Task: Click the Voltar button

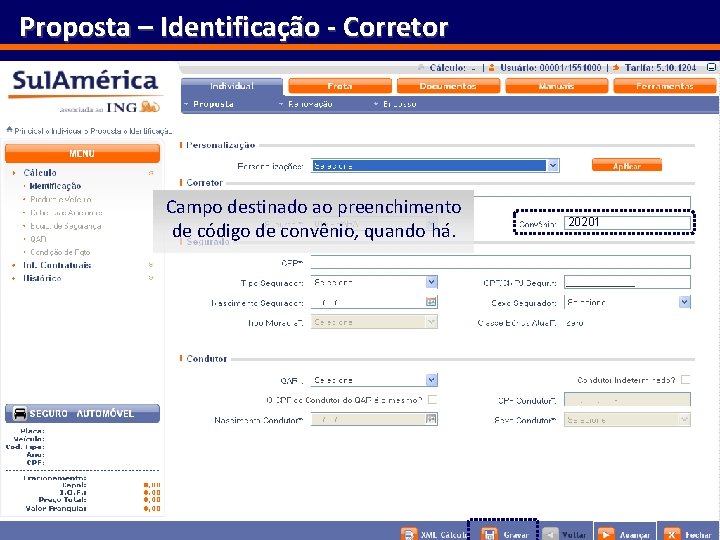Action: pos(566,534)
